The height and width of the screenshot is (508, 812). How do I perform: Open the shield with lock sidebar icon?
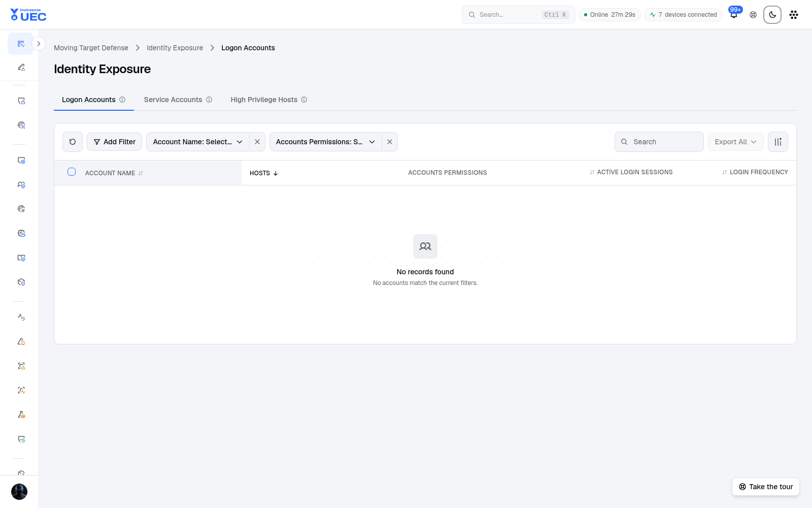(21, 101)
